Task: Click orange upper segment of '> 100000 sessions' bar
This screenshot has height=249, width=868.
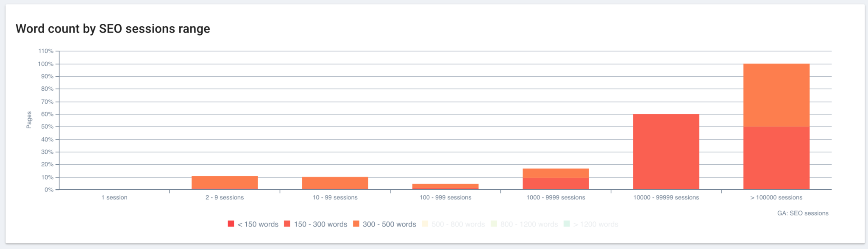Action: pyautogui.click(x=776, y=95)
